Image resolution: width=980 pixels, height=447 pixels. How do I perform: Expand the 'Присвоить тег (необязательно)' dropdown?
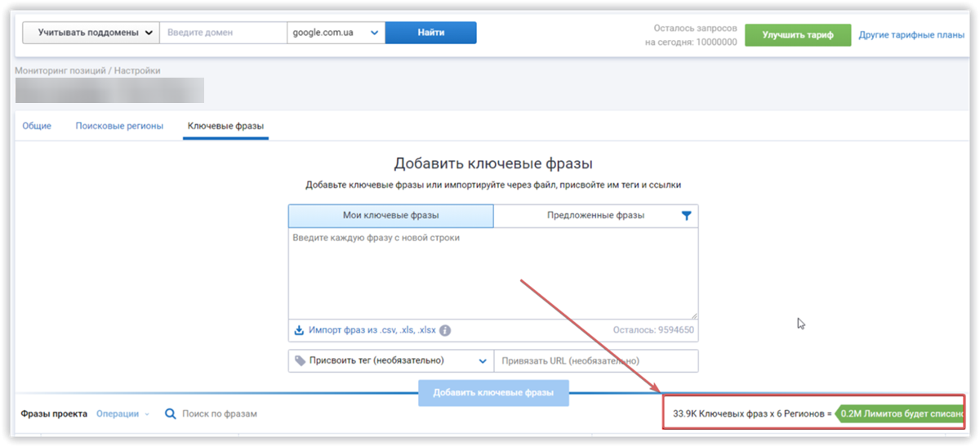[390, 360]
